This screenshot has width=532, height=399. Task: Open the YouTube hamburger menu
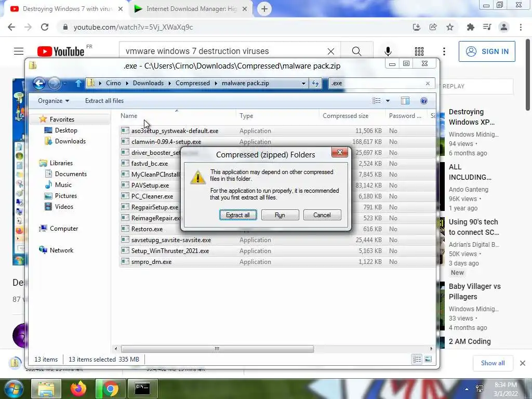click(x=19, y=51)
